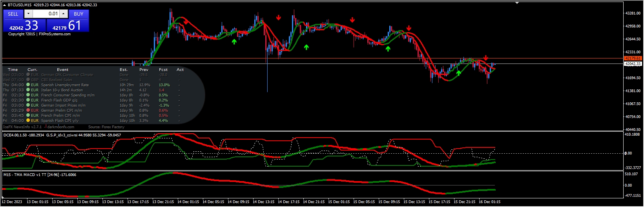This screenshot has width=644, height=207.
Task: Decrease lot volume with the down arrow
Action: pyautogui.click(x=28, y=14)
